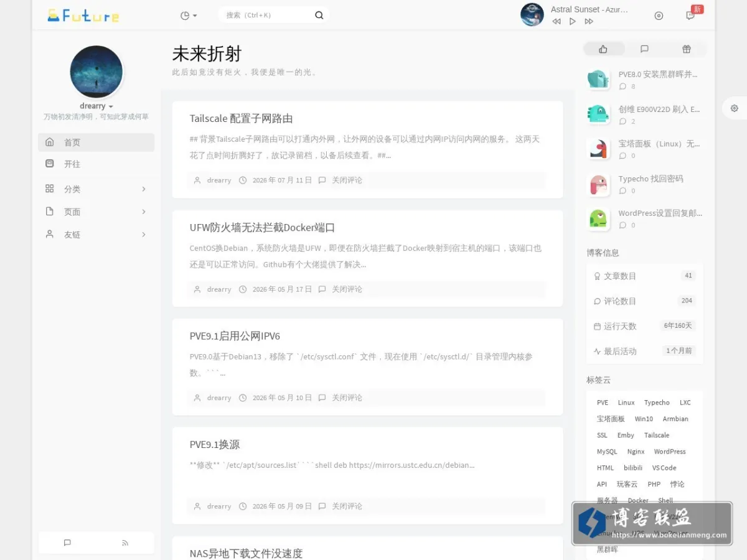Click thumbnail of Typecho 找回密码 post

(x=598, y=184)
